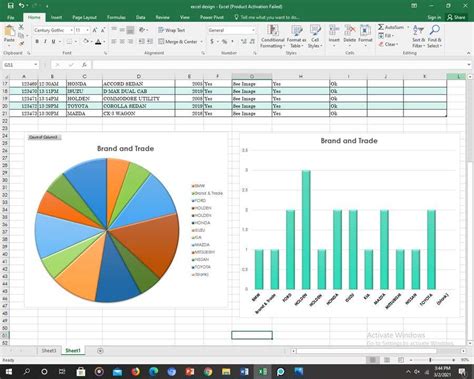This screenshot has width=474, height=379.
Task: Open Cell Styles gallery
Action: pyautogui.click(x=315, y=36)
